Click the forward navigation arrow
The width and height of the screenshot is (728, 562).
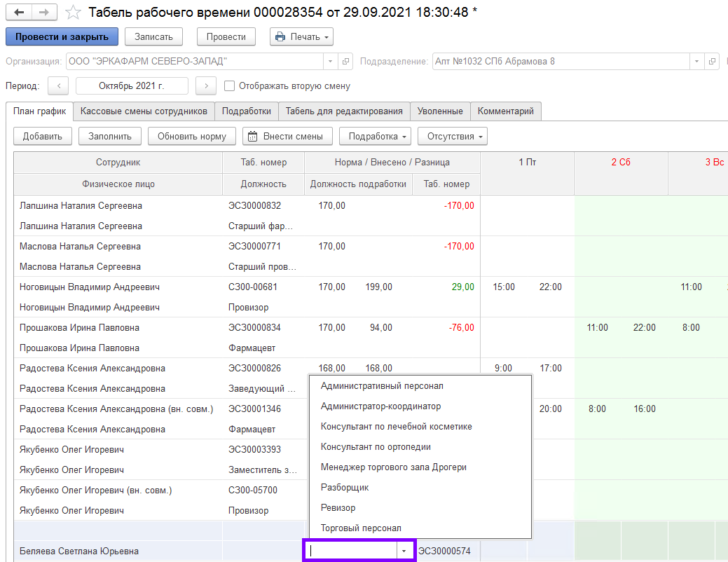(x=43, y=13)
